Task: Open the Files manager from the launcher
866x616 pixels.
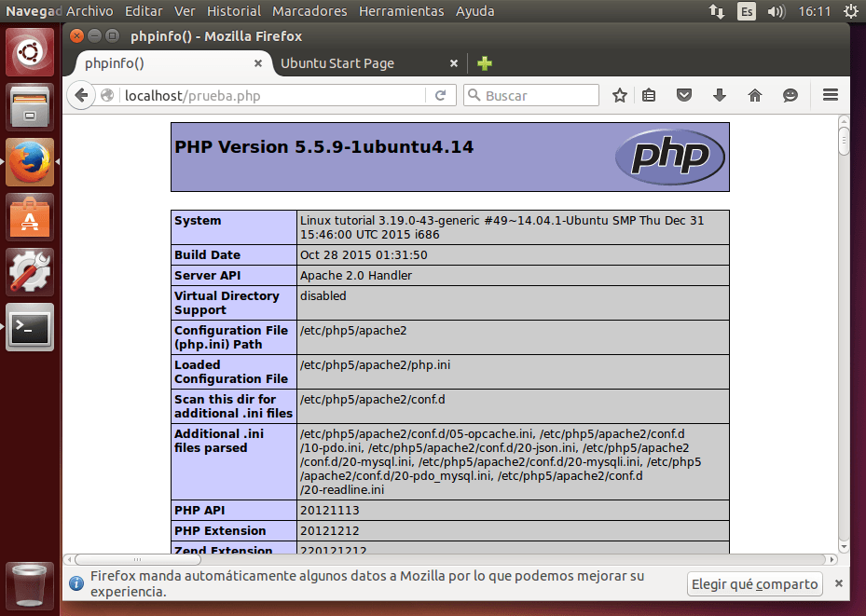Action: [30, 107]
